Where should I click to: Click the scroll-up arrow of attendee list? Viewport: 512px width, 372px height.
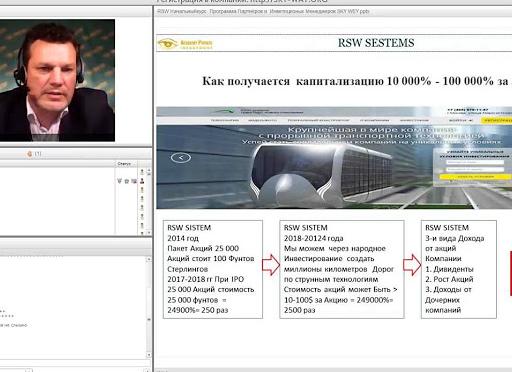point(149,171)
